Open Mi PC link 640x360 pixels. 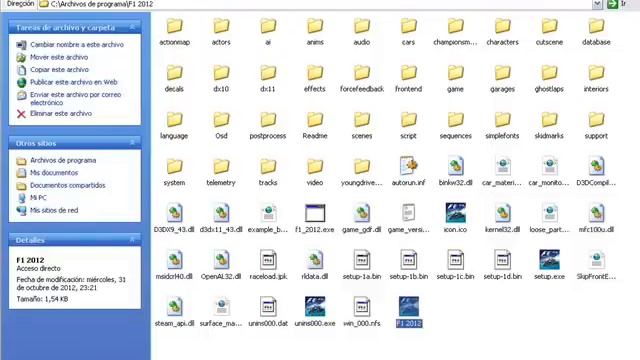tap(38, 198)
